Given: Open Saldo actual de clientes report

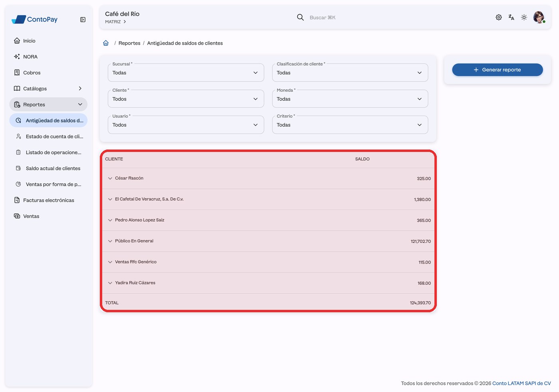Looking at the screenshot, I should click(48, 168).
